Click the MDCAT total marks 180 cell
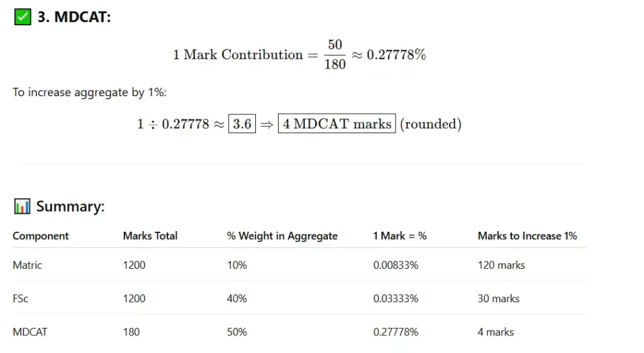 point(131,332)
